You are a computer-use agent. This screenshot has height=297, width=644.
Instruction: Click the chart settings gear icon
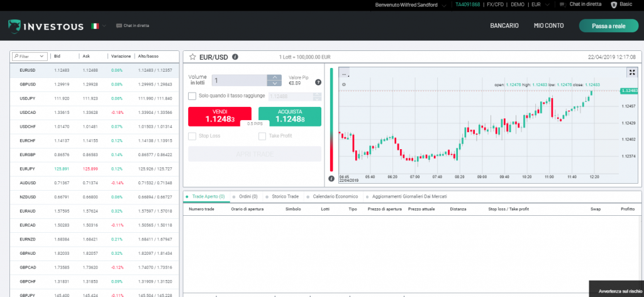click(344, 84)
